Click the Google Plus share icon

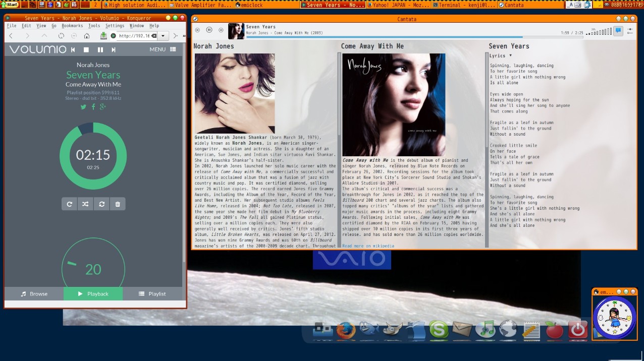pyautogui.click(x=103, y=106)
